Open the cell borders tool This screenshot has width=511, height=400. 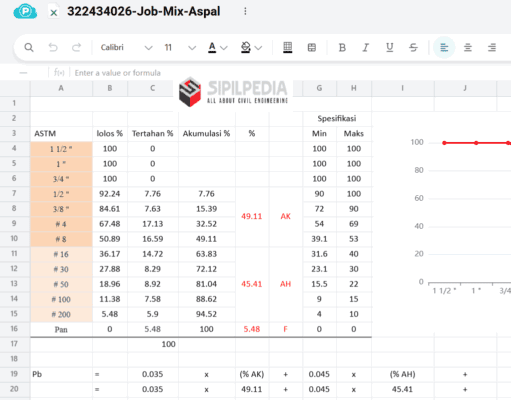(x=287, y=48)
